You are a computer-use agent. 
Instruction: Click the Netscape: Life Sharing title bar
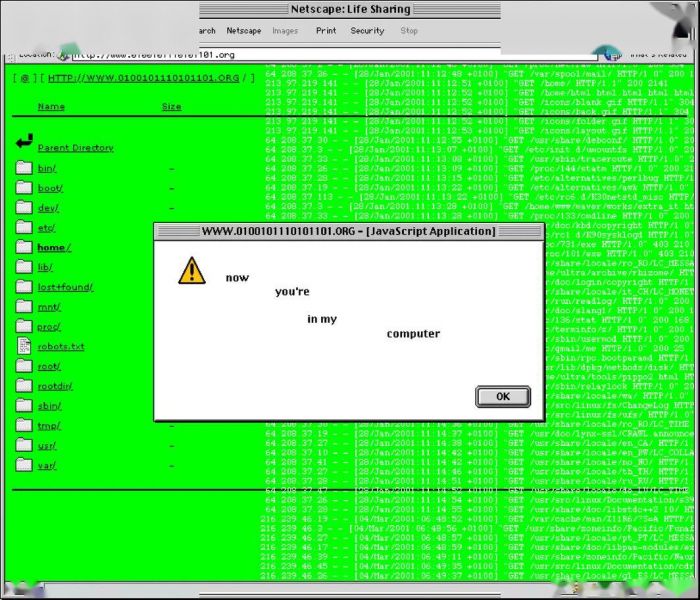point(350,9)
